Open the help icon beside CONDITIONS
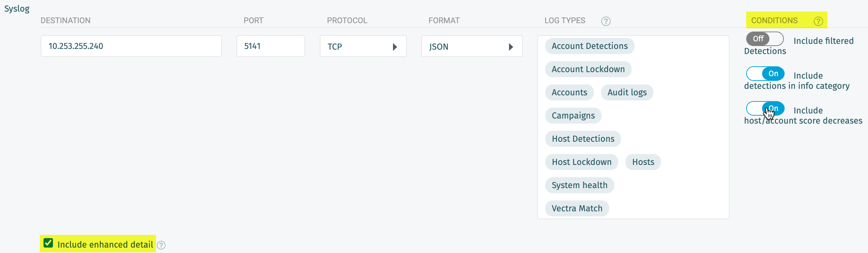Viewport: 868px width, 253px height. point(818,21)
